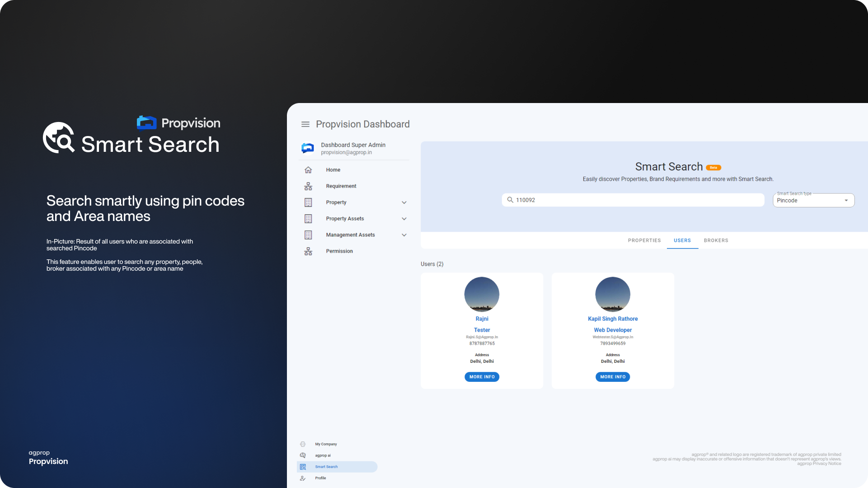The image size is (868, 488).
Task: Click the Propvision Dashboard title
Action: 363,124
